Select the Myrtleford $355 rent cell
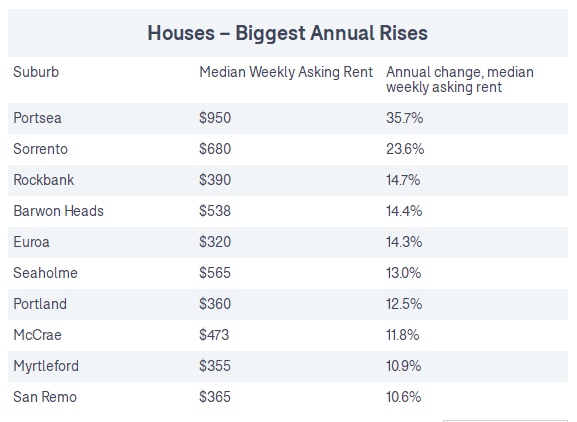Viewport: 577px width, 422px height. (x=215, y=366)
